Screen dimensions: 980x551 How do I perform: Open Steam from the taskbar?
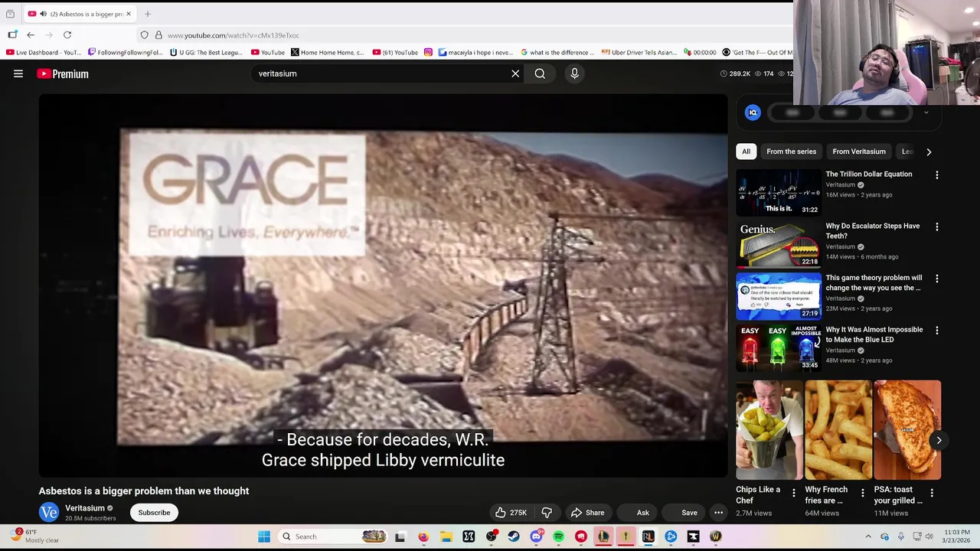pos(514,536)
